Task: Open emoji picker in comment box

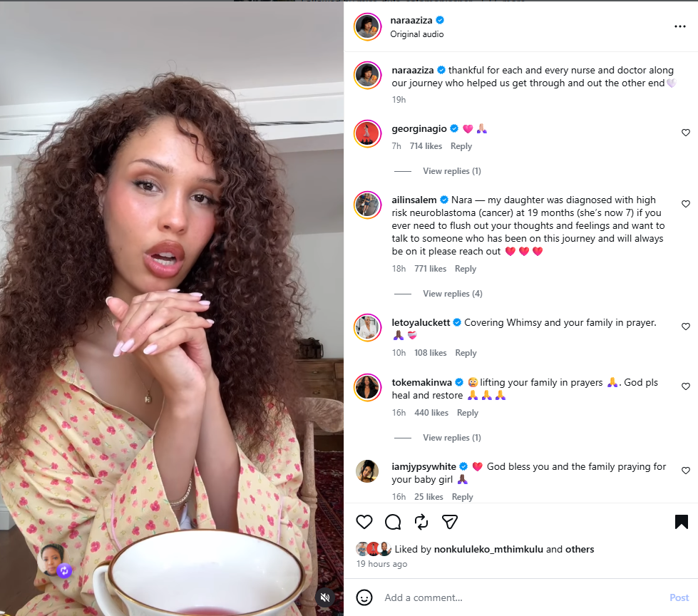Action: click(x=364, y=597)
